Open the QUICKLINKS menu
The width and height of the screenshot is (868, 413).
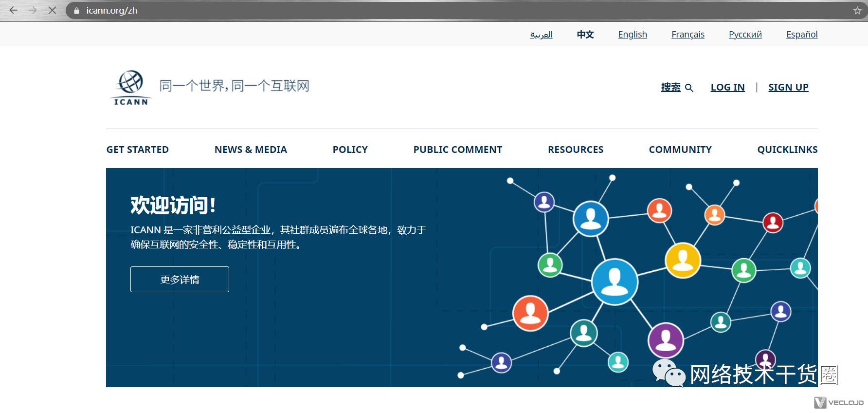pos(787,150)
